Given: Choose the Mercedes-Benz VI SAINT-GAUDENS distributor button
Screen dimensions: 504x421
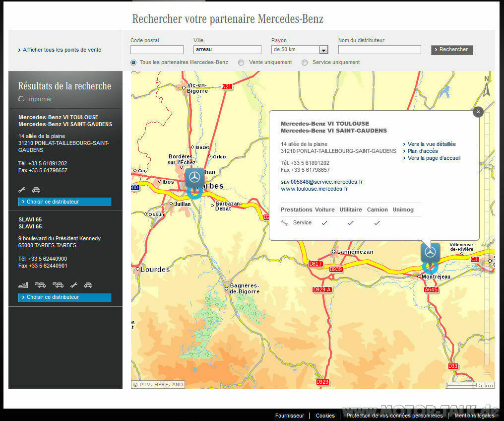Looking at the screenshot, I should pyautogui.click(x=64, y=202).
